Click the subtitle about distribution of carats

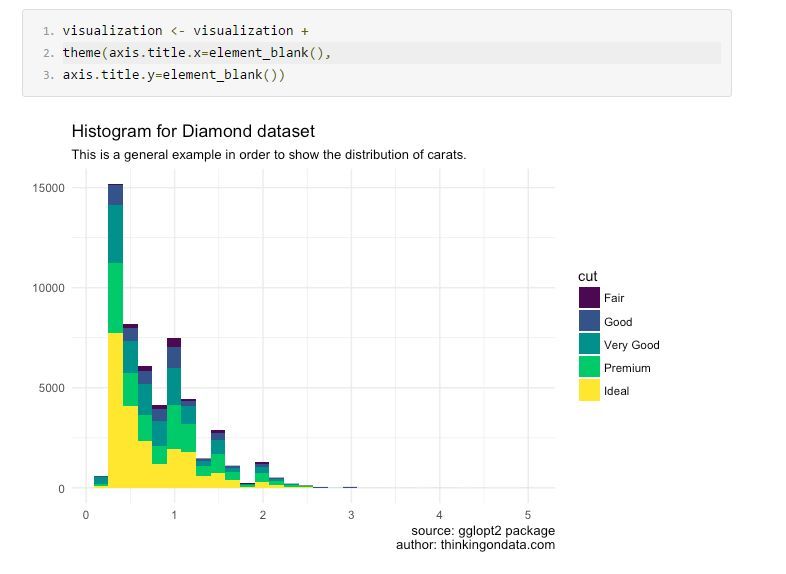click(269, 155)
